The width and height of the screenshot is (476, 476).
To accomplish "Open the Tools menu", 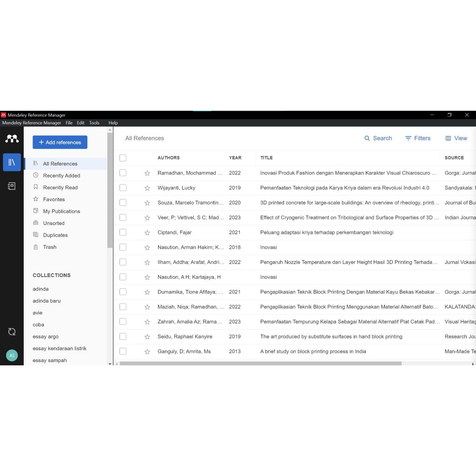I will (94, 123).
